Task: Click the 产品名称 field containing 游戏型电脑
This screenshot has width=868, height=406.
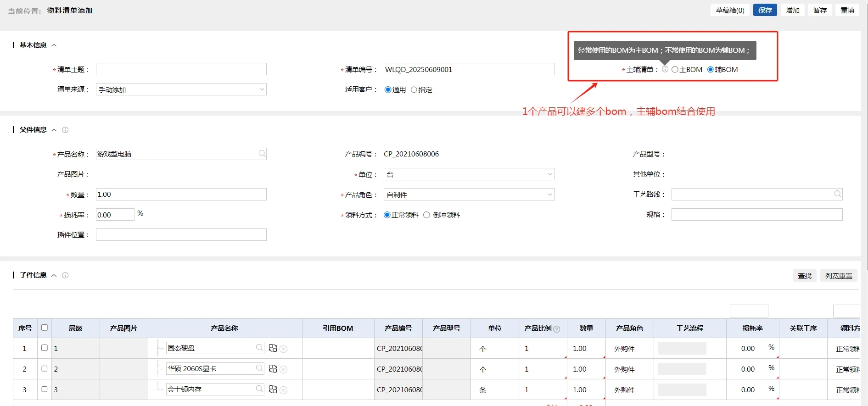Action: tap(181, 154)
